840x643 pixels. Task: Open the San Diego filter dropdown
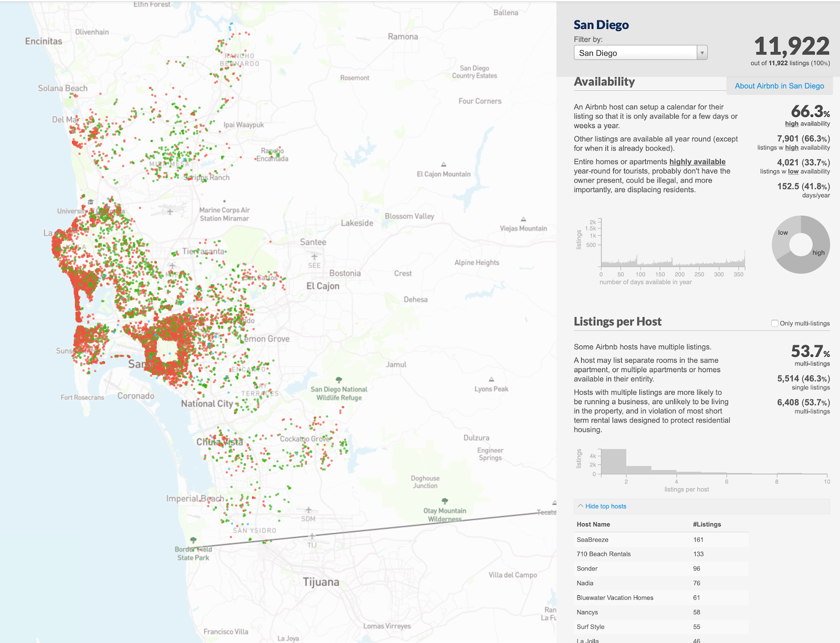(x=640, y=52)
